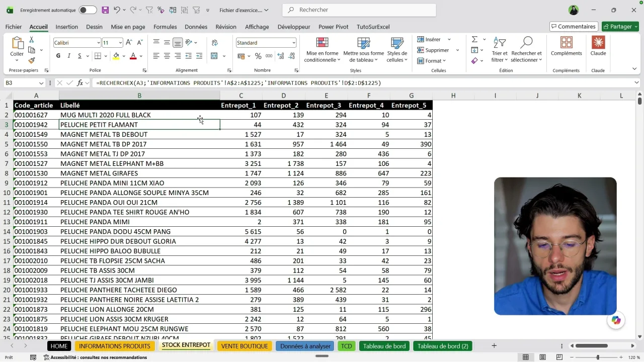Underline text with the S icon
The image size is (644, 362).
79,56
